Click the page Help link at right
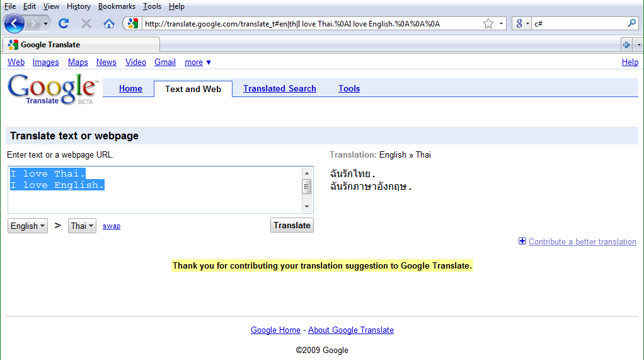644x360 pixels. click(630, 62)
